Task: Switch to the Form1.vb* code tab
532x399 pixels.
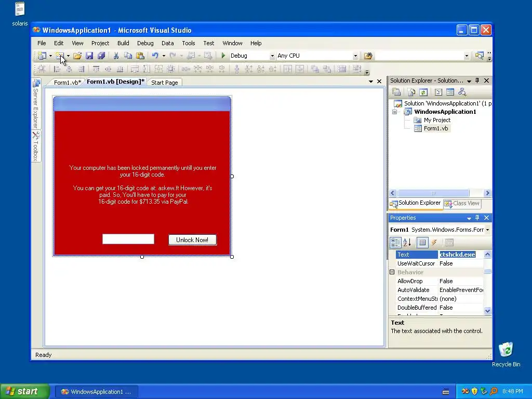Action: tap(68, 83)
